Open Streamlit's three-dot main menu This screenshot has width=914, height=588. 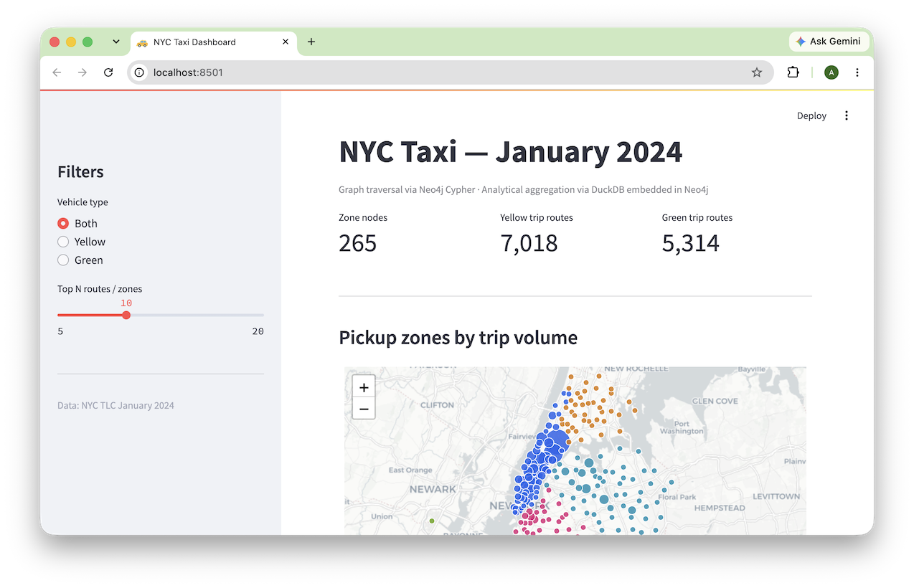[x=847, y=115]
